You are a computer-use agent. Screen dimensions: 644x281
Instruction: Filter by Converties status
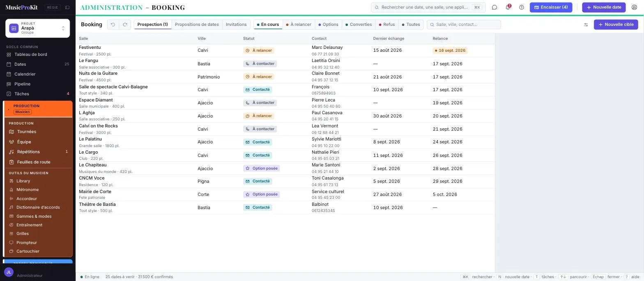[359, 25]
